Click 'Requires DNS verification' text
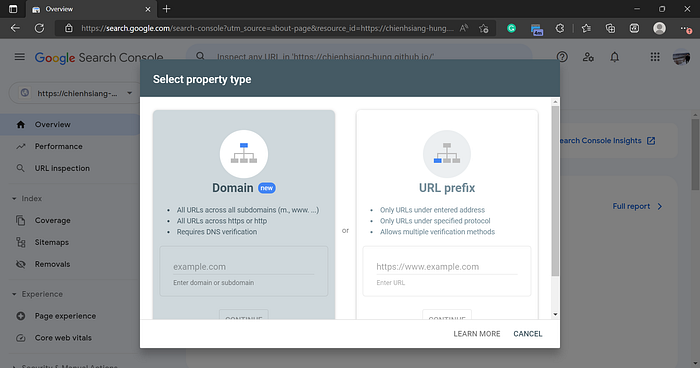 click(x=217, y=232)
